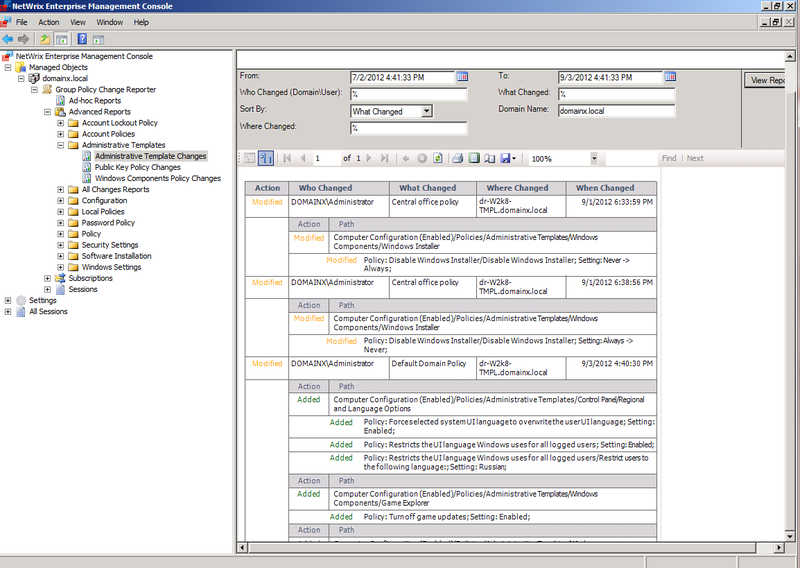
Task: Expand the Subscriptions node
Action: 47,278
